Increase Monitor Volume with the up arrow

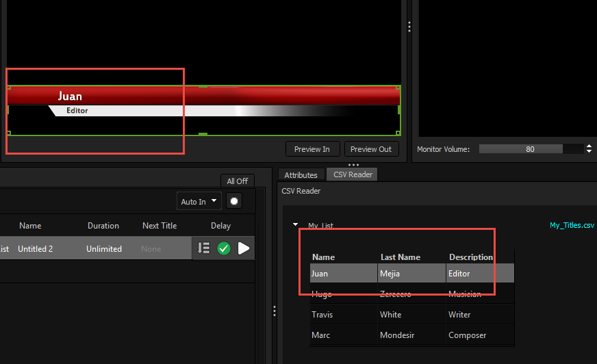[x=589, y=146]
